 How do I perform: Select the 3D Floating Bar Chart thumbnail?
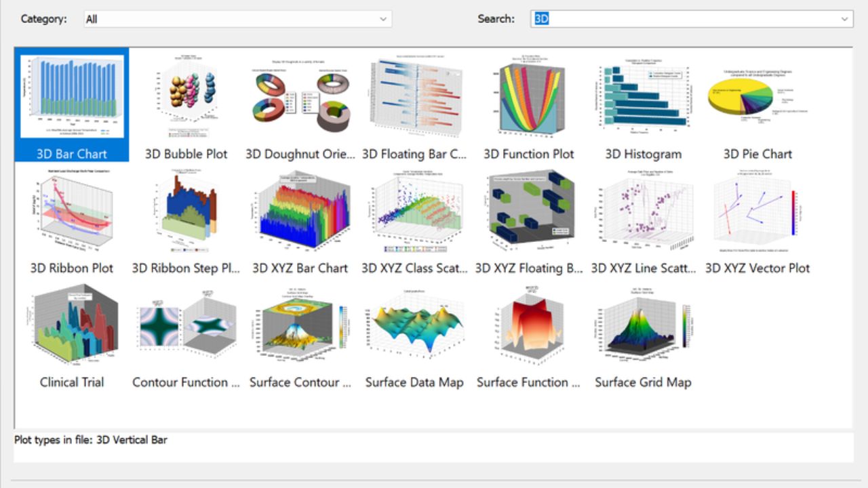pos(414,98)
